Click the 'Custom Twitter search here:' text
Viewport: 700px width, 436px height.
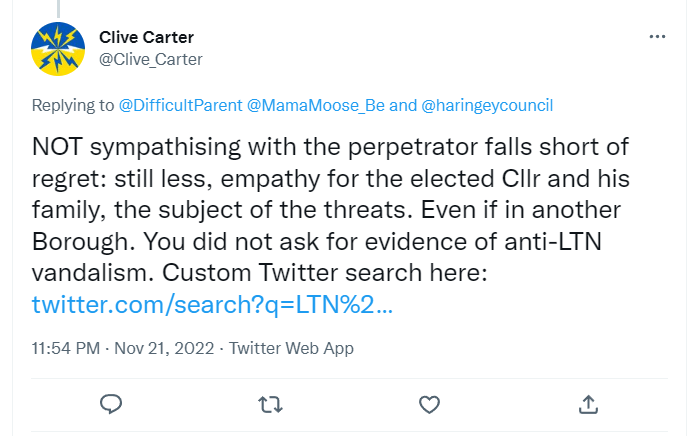coord(324,273)
